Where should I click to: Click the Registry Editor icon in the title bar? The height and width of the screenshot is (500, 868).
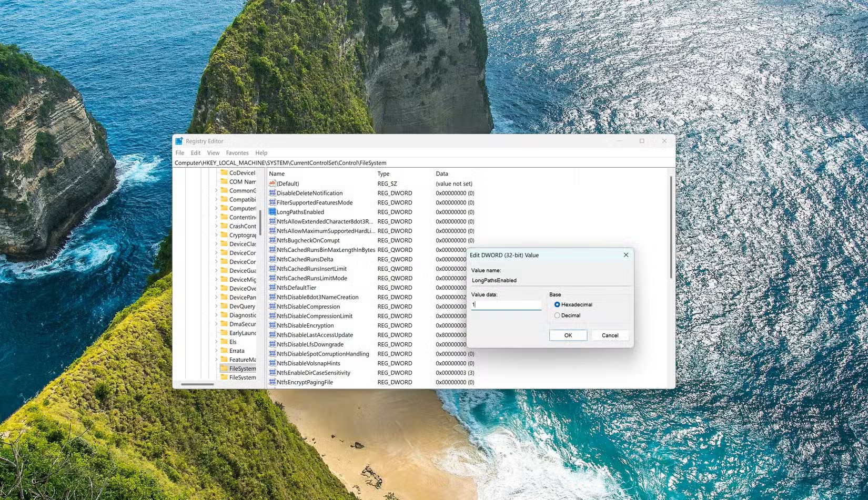point(179,140)
